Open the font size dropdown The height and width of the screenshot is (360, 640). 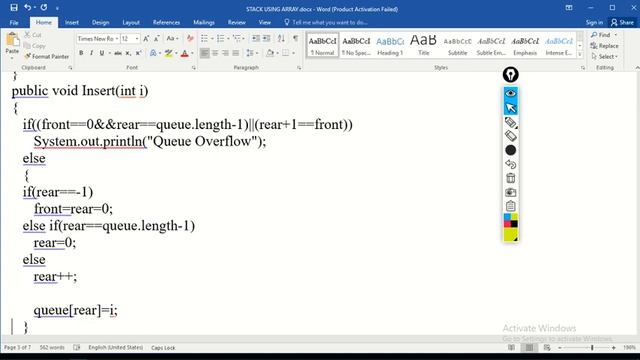137,39
